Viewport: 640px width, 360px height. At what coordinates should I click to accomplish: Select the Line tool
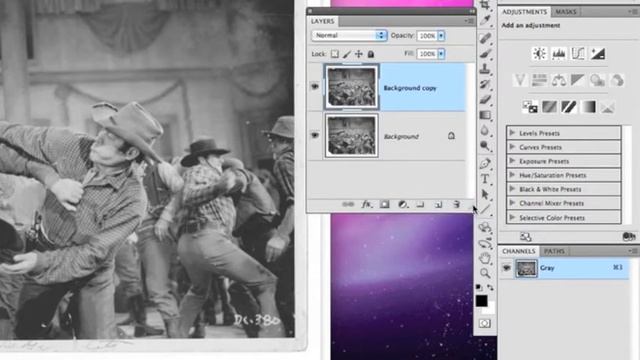(485, 210)
